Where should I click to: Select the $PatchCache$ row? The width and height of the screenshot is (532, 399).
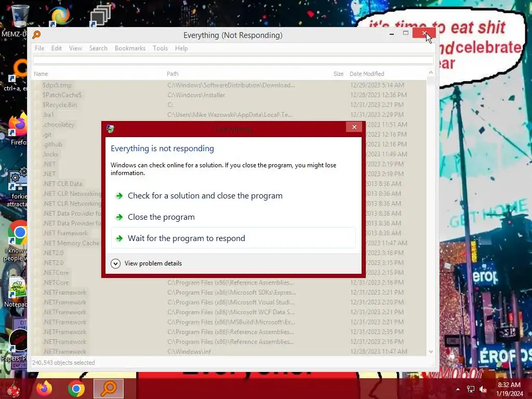[229, 95]
